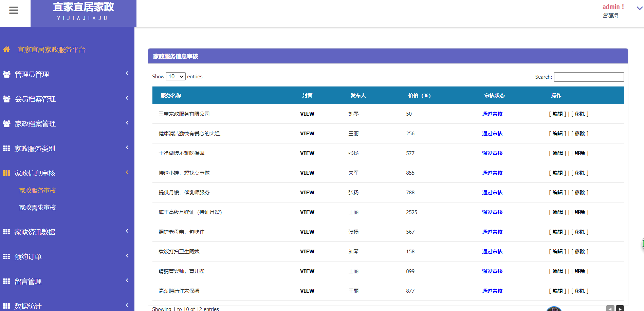This screenshot has height=311, width=644.
Task: Click the grid icon next to 家政服务类别
Action: (x=6, y=148)
